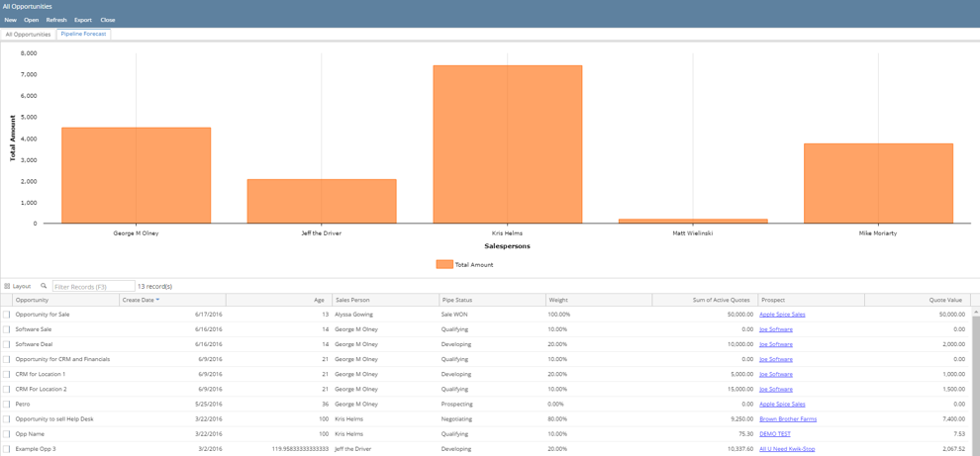Open the All U Need Kwik-Stop link
This screenshot has width=980, height=456.
pyautogui.click(x=787, y=449)
